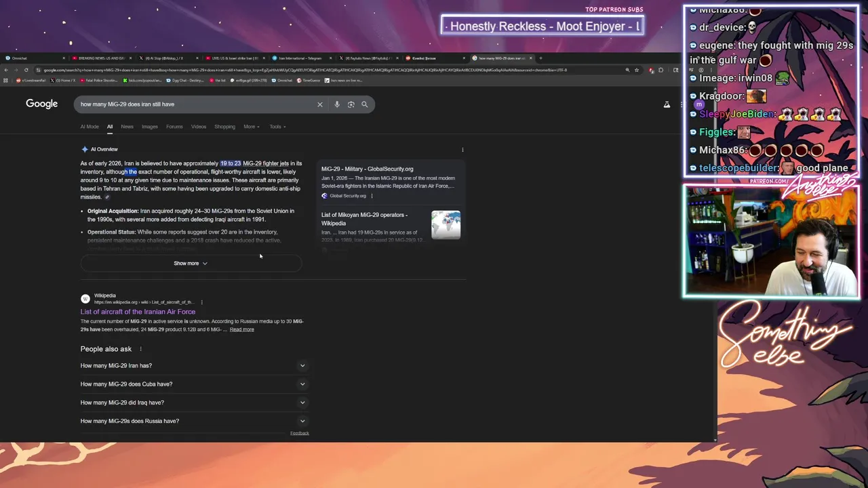Clear the search query with the X icon
The image size is (868, 488).
[320, 104]
